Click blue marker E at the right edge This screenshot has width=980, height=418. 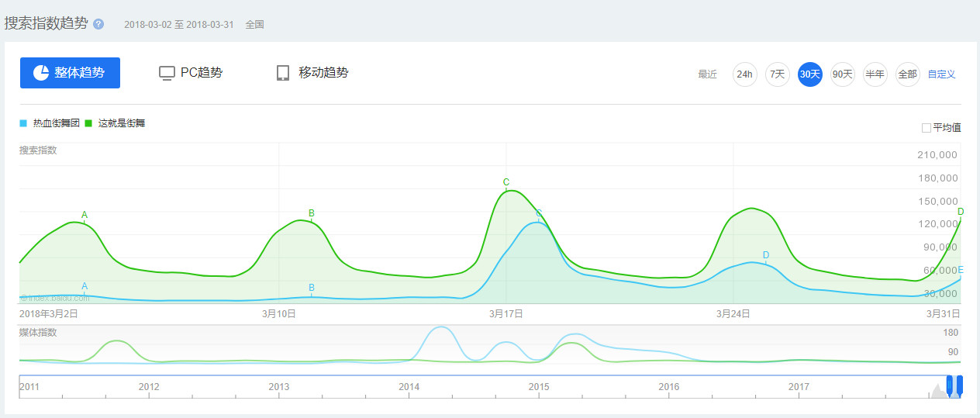(961, 270)
